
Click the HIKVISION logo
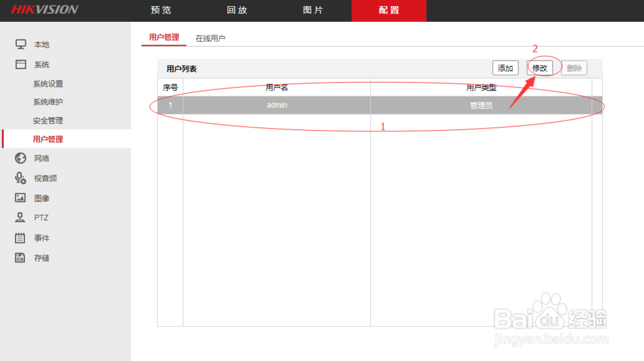point(44,10)
